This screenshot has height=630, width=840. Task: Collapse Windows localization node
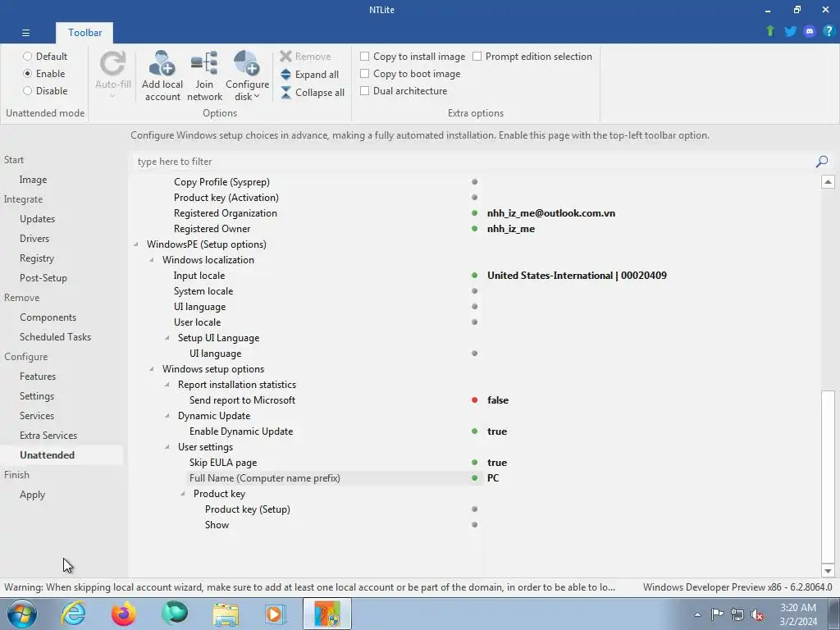pos(152,260)
